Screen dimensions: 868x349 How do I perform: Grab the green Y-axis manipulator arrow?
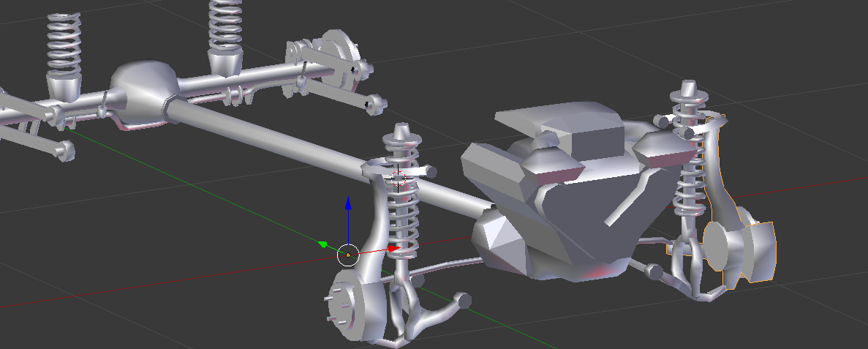(x=323, y=244)
